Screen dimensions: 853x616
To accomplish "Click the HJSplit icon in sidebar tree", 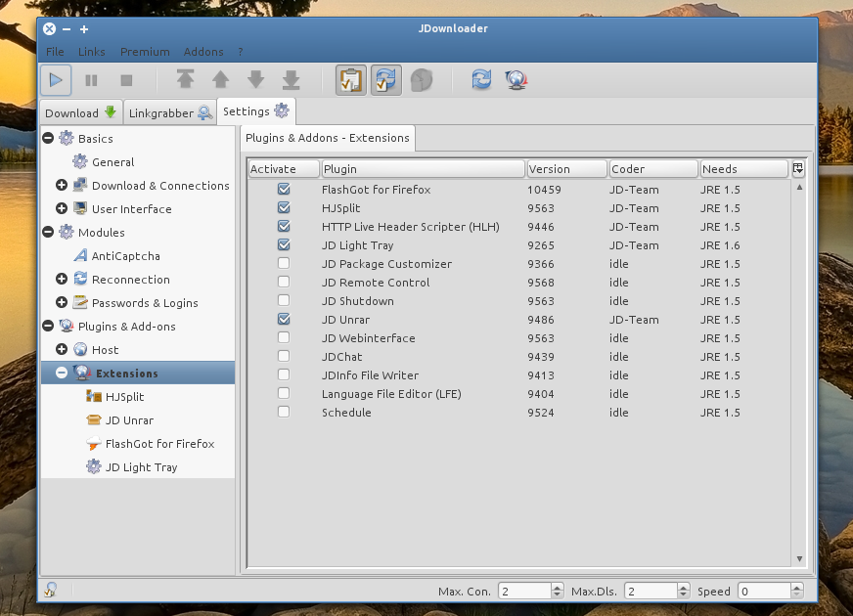I will coord(94,396).
